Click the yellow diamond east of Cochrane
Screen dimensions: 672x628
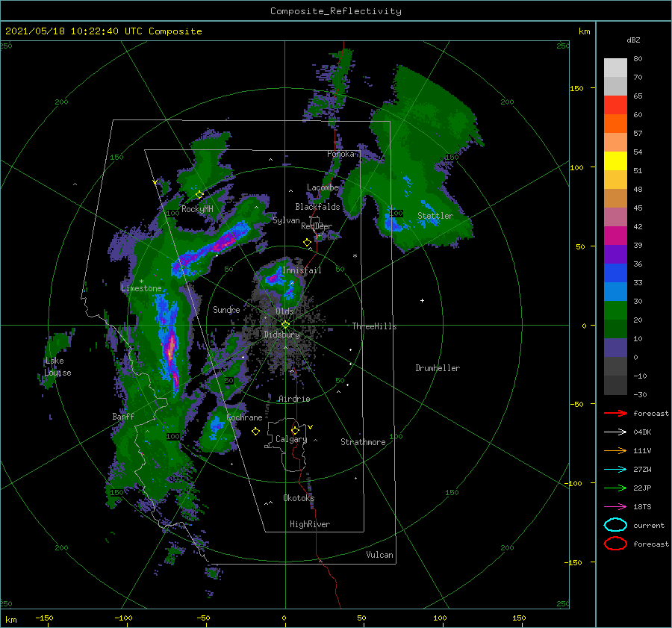click(x=255, y=432)
